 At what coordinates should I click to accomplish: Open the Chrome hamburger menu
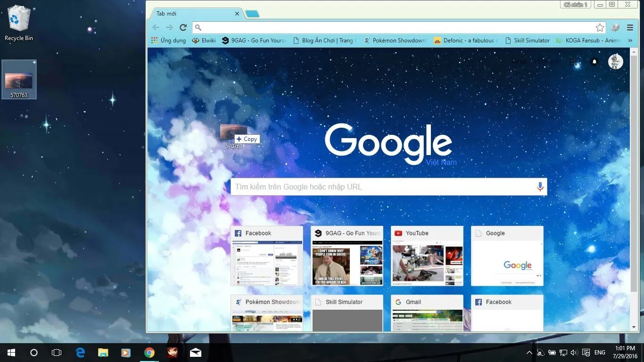pos(630,28)
